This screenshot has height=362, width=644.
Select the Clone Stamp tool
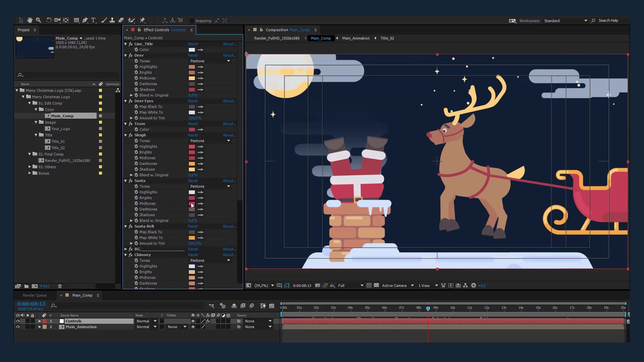click(x=112, y=20)
